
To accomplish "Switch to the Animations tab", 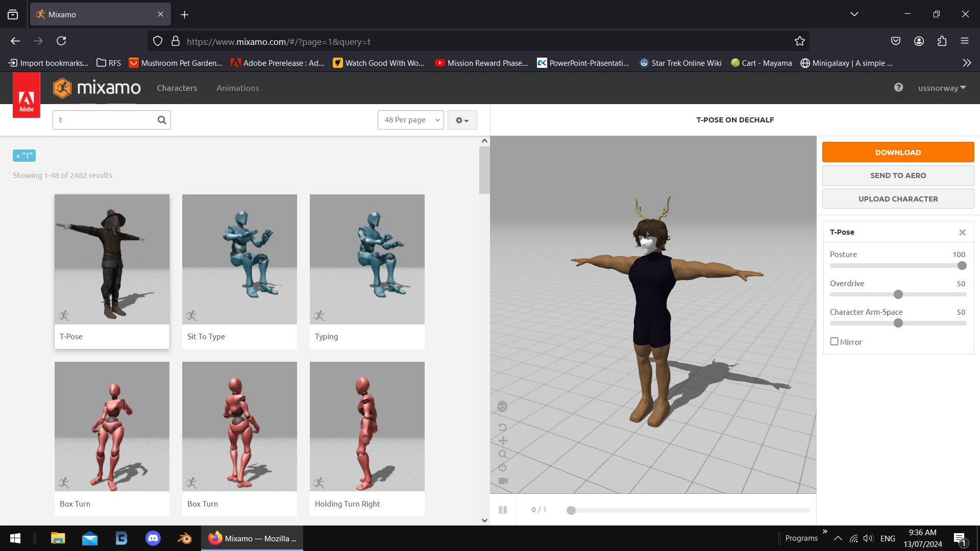I will pos(237,88).
